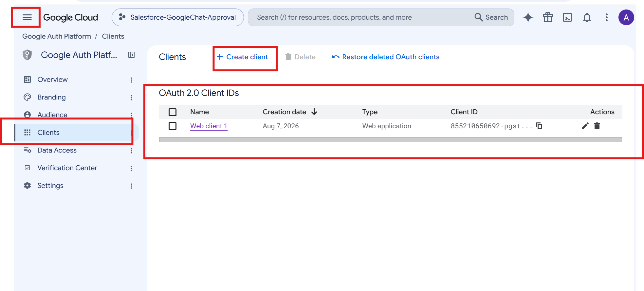Navigate to Google Auth Platform breadcrumb
The image size is (644, 291).
pos(57,36)
